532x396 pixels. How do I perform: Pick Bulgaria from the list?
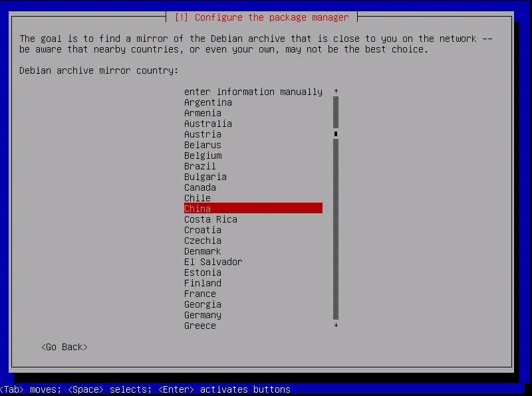pos(253,177)
